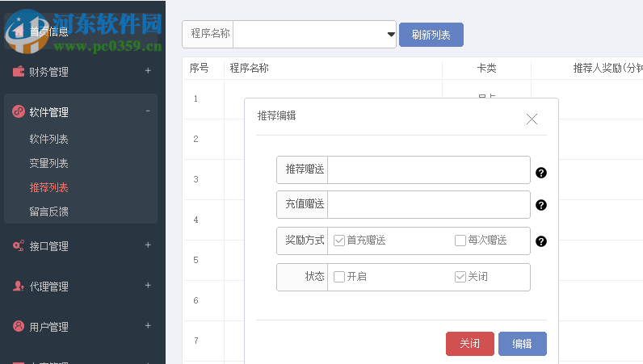
Task: Click the 软件管理 red circle icon
Action: pyautogui.click(x=19, y=111)
